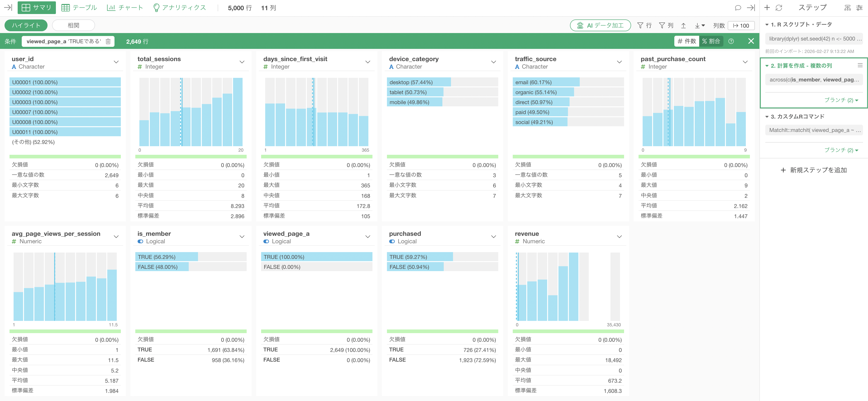Switch display to 件数 count mode

coord(687,41)
